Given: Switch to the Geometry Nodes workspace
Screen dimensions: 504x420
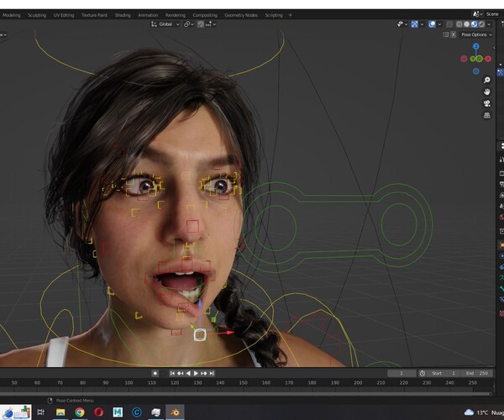Looking at the screenshot, I should point(241,15).
